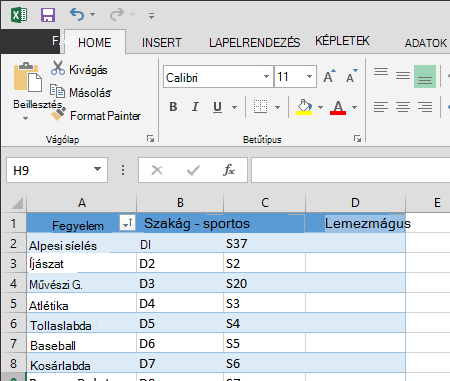
Task: Open underline style dropdown arrow
Action: 234,107
